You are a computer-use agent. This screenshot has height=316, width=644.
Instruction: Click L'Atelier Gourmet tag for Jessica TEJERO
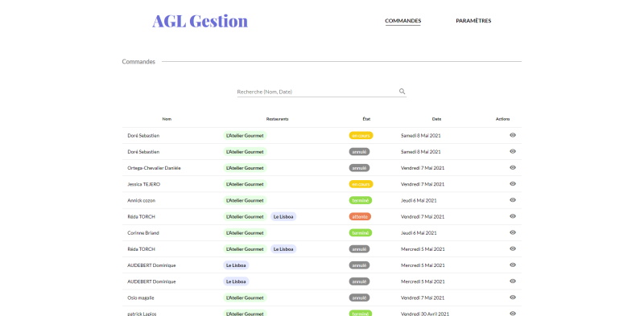tap(246, 184)
